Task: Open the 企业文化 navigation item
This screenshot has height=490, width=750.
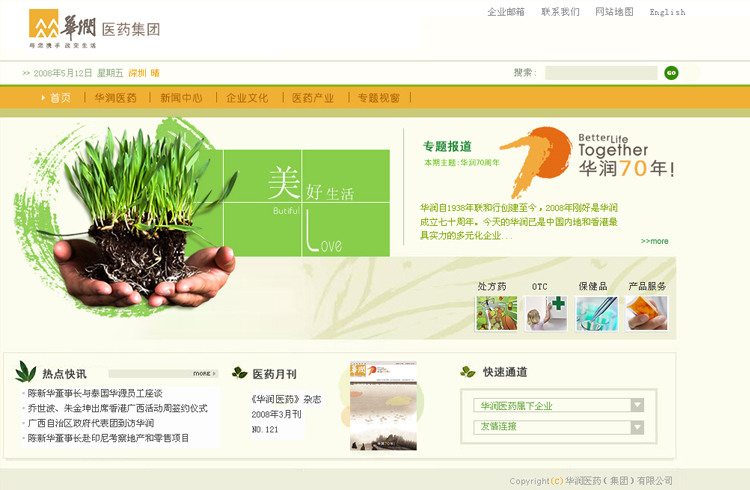Action: pos(247,98)
